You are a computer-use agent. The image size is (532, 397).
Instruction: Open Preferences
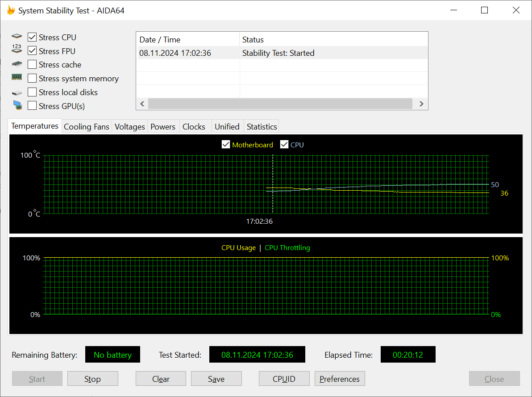pyautogui.click(x=340, y=379)
